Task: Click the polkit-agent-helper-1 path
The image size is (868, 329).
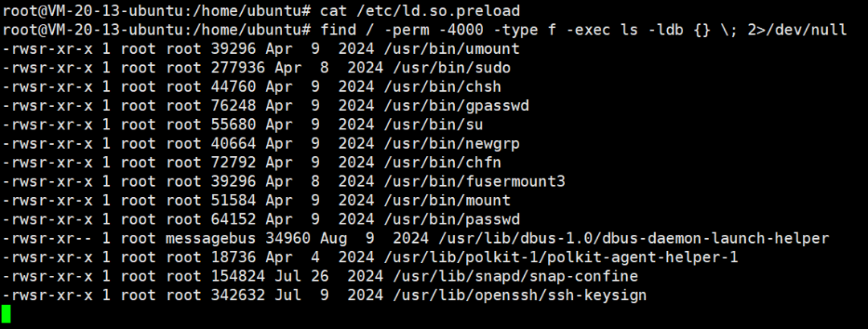Action: tap(566, 257)
